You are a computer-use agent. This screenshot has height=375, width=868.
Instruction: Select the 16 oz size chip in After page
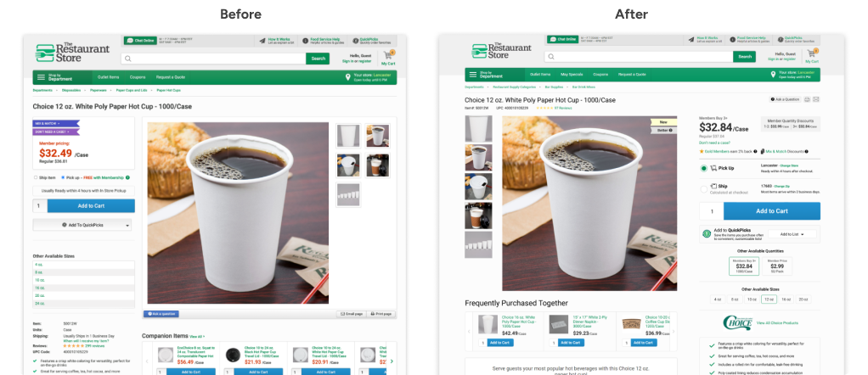tap(786, 299)
